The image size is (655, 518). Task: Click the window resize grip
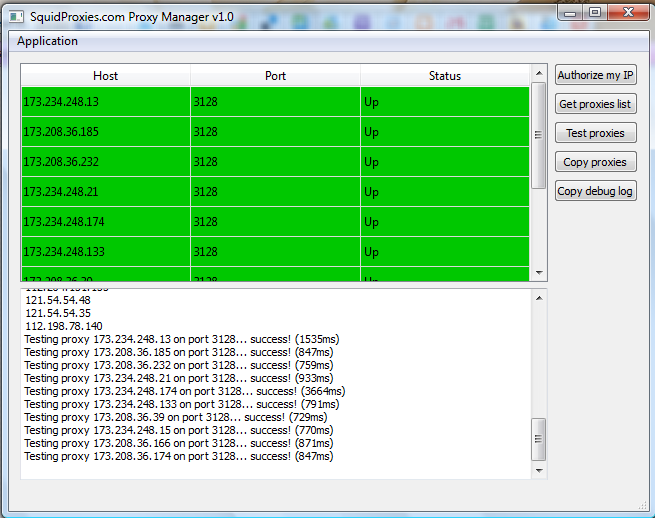[642, 506]
